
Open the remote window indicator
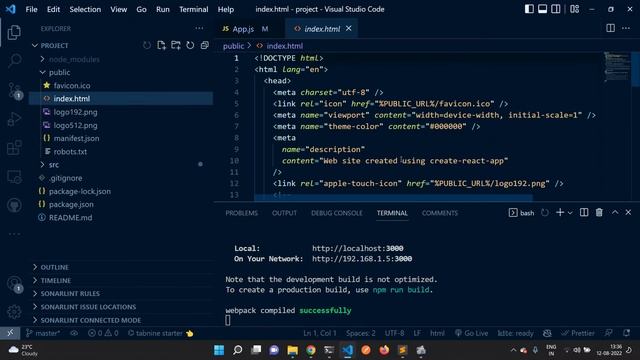tap(10, 333)
